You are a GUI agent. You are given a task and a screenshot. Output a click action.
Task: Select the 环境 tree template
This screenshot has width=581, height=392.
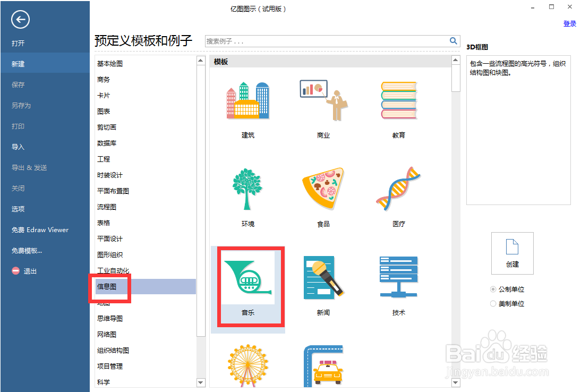coord(247,189)
